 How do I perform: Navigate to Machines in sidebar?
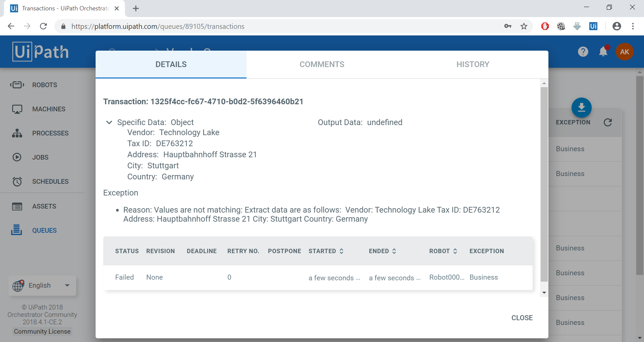click(49, 109)
